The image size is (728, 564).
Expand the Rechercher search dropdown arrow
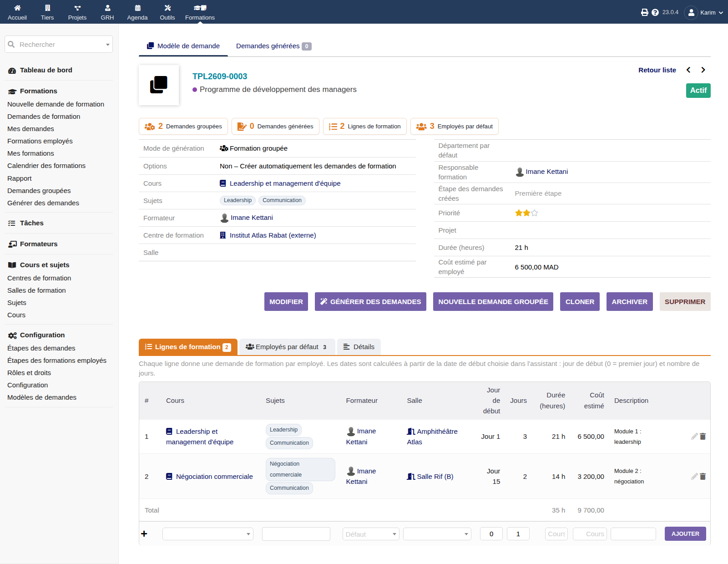(108, 45)
